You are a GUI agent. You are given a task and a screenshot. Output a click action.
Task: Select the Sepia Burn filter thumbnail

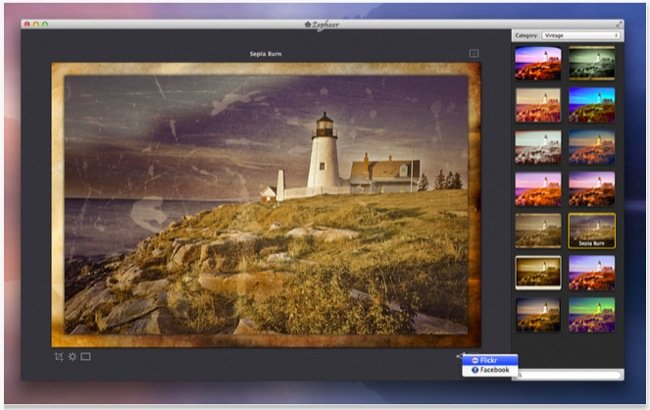click(592, 230)
